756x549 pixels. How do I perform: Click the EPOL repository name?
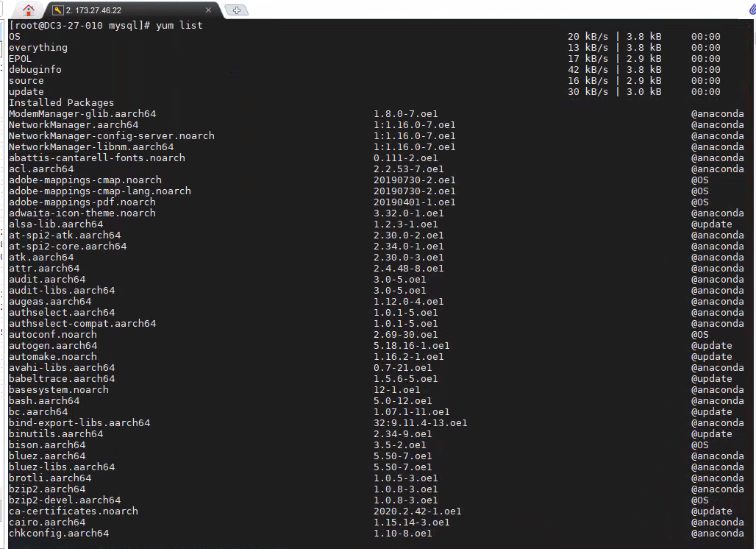[20, 59]
